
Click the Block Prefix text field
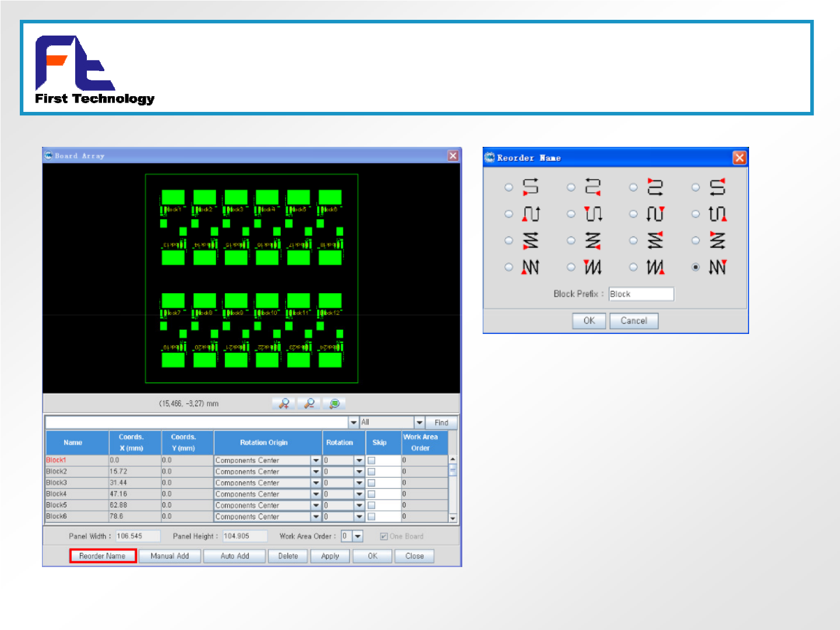click(x=641, y=294)
